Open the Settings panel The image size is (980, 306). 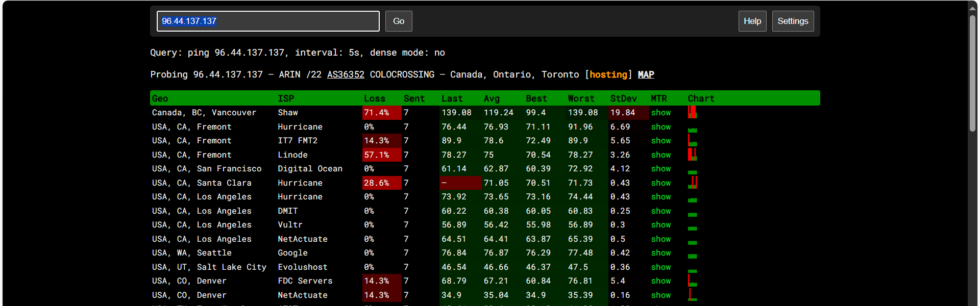(x=792, y=21)
